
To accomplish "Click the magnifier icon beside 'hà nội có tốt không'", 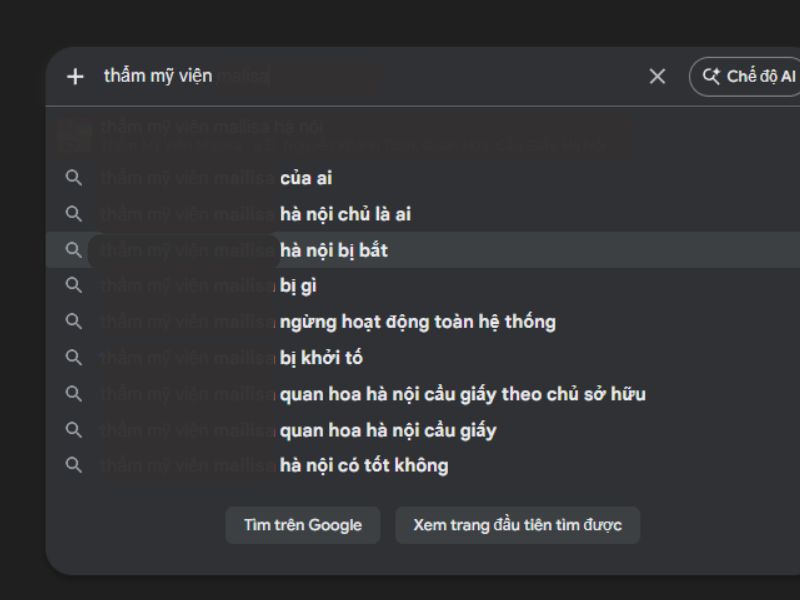I will 74,465.
